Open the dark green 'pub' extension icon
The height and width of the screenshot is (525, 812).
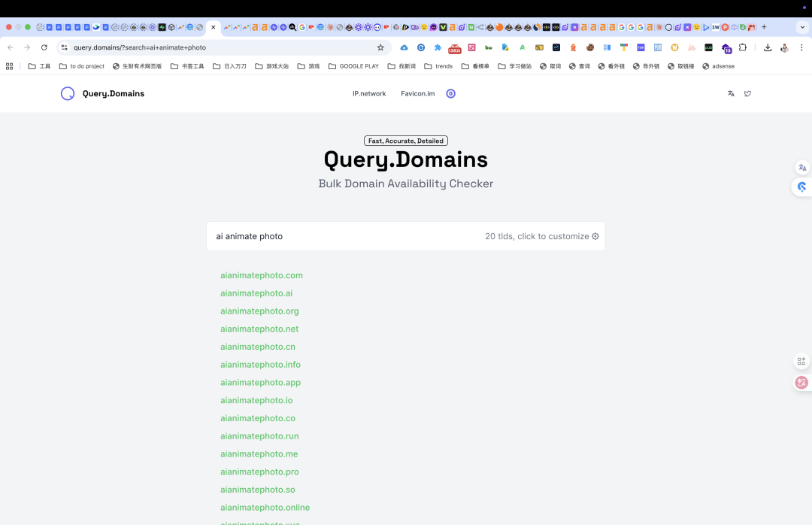[x=708, y=47]
